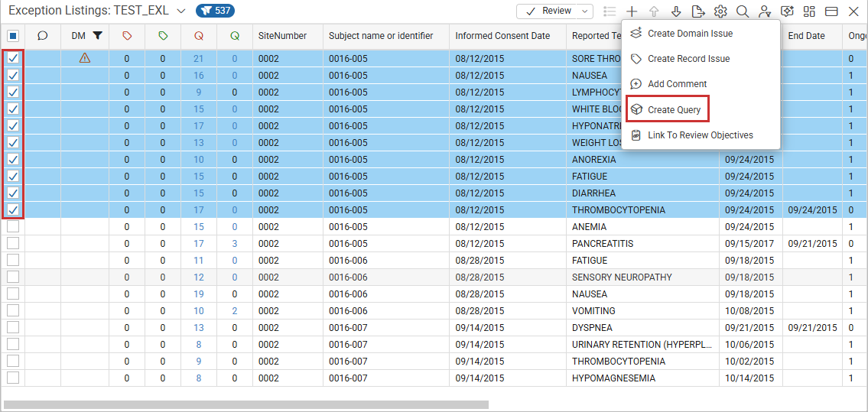The width and height of the screenshot is (868, 412).
Task: Click the 10/14/2015 date cell
Action: [x=751, y=378]
